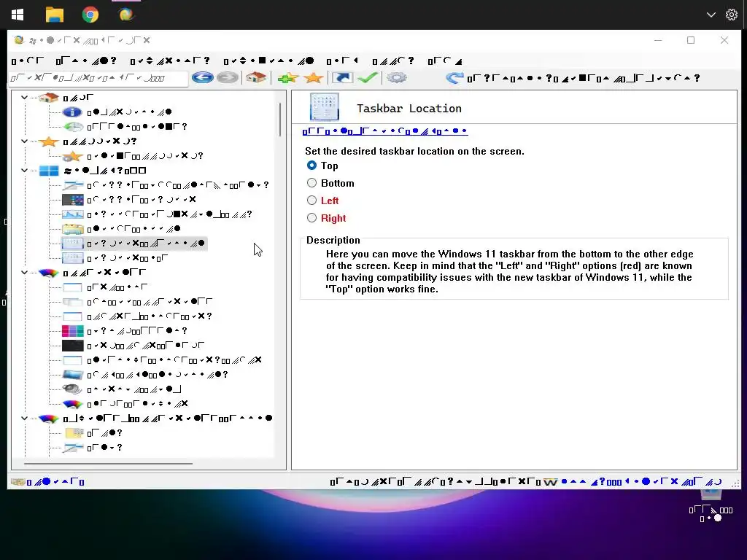Screen dimensions: 747x560
Task: Add bookmark using green plus star icon
Action: [287, 77]
